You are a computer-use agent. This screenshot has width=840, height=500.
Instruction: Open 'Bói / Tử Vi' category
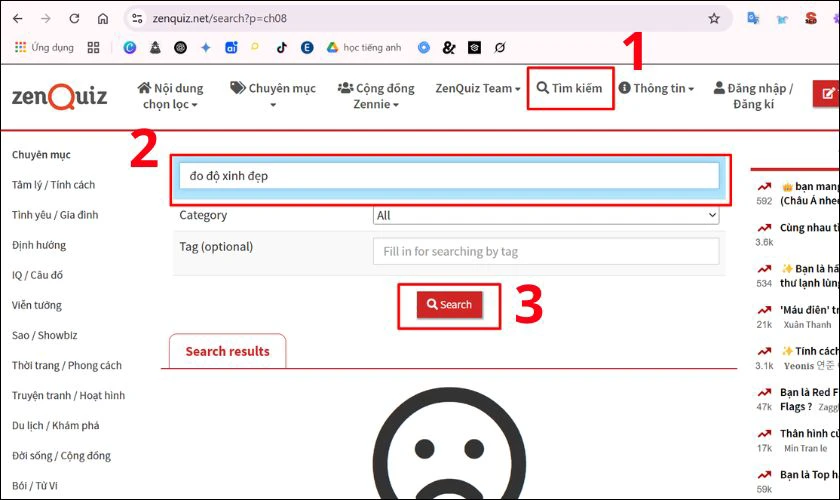click(35, 486)
